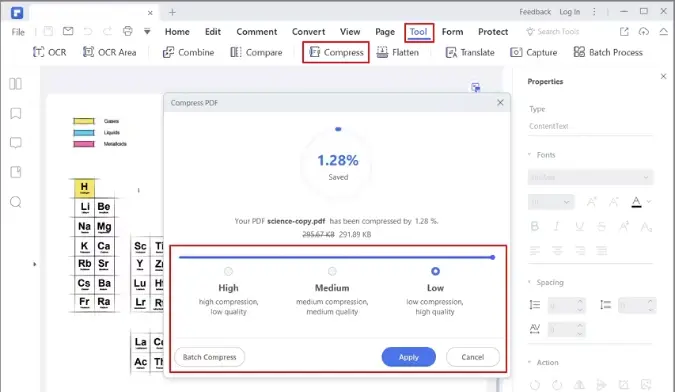675x392 pixels.
Task: Open the Compare tool
Action: [x=256, y=52]
